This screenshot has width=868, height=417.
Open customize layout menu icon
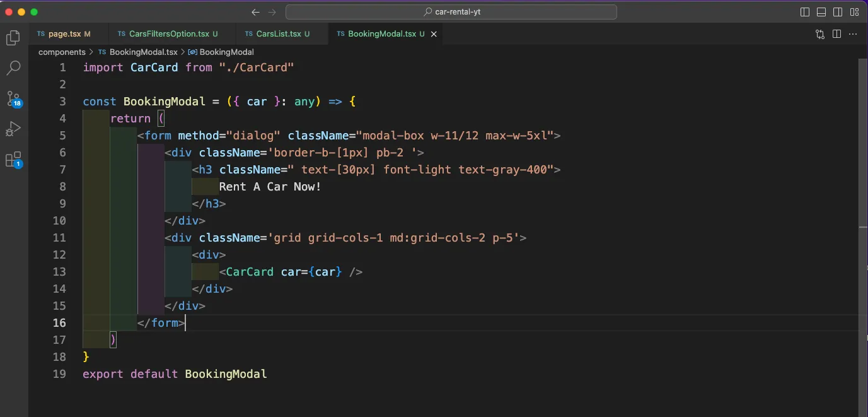tap(854, 12)
